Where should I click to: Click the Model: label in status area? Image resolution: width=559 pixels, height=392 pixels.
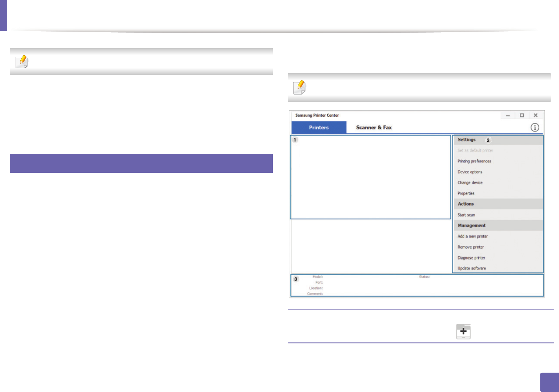[317, 277]
